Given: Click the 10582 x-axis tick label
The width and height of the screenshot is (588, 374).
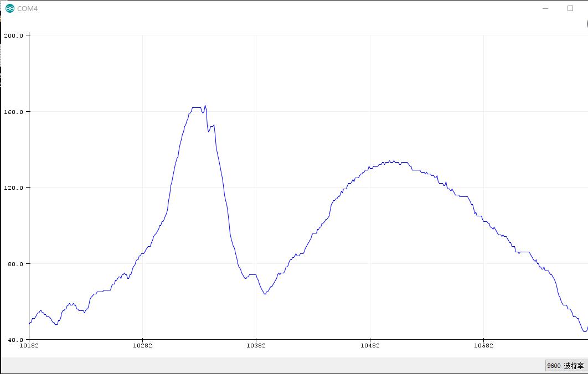Looking at the screenshot, I should tap(483, 346).
